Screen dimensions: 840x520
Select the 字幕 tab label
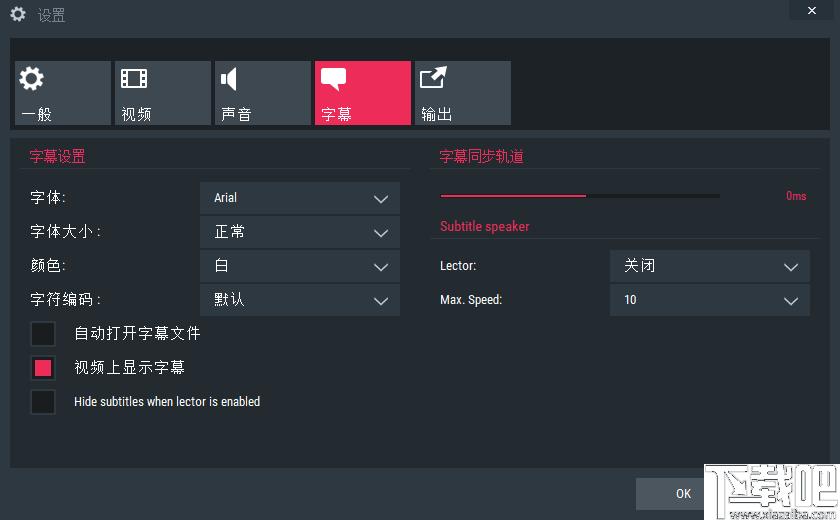click(x=336, y=114)
